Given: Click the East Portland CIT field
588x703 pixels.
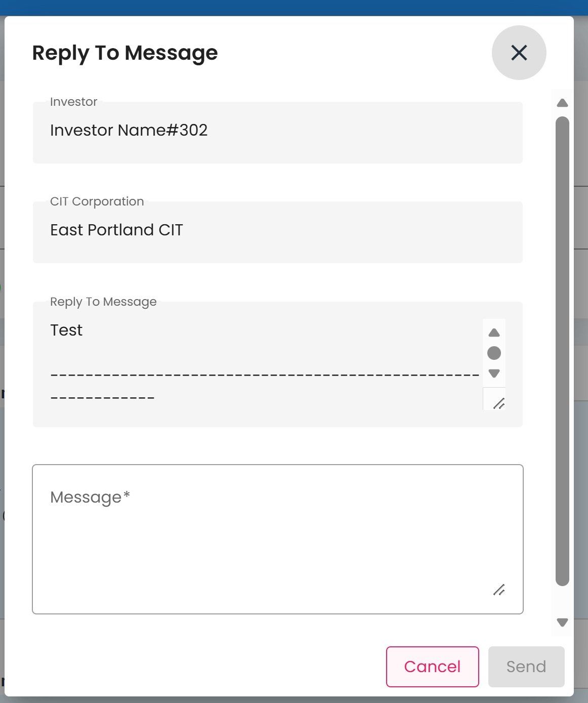Looking at the screenshot, I should (277, 231).
